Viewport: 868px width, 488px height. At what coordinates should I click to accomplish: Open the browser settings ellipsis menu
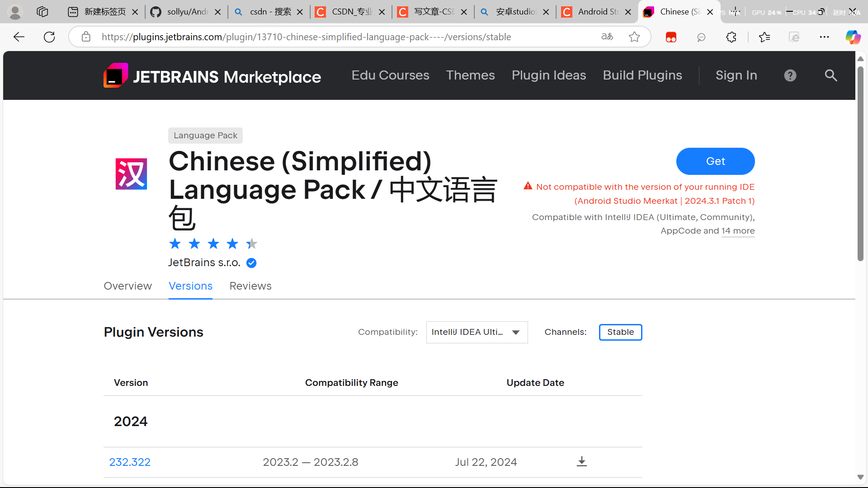coord(825,37)
